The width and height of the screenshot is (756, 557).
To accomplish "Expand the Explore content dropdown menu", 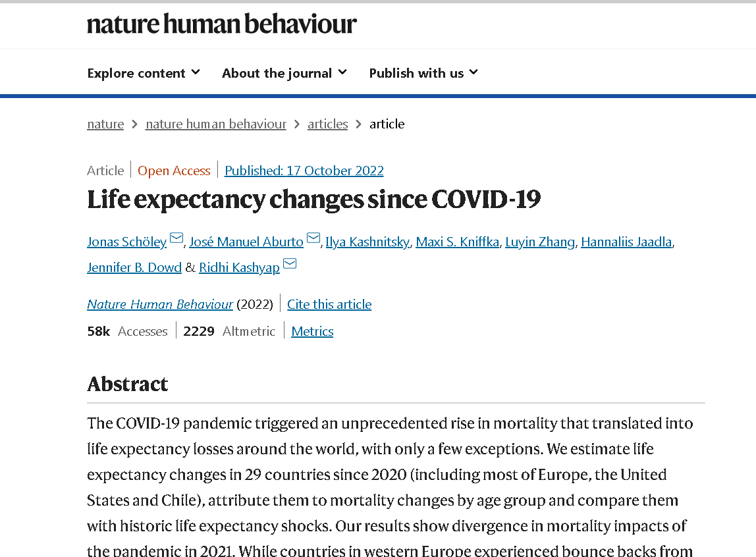I will [x=144, y=73].
